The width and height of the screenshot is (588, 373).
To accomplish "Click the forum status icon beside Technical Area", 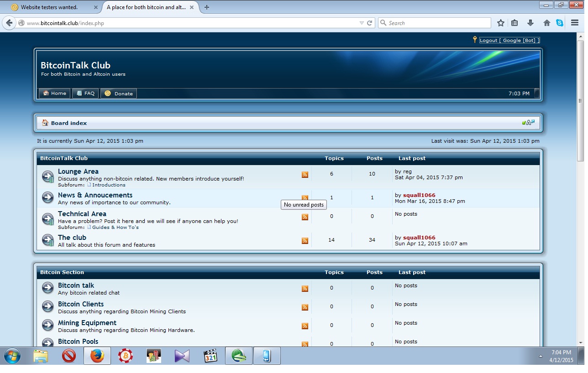I will pyautogui.click(x=48, y=218).
